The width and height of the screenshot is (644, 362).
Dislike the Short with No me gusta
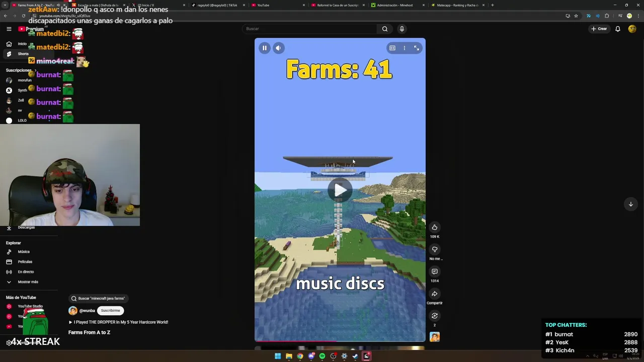[x=435, y=249]
